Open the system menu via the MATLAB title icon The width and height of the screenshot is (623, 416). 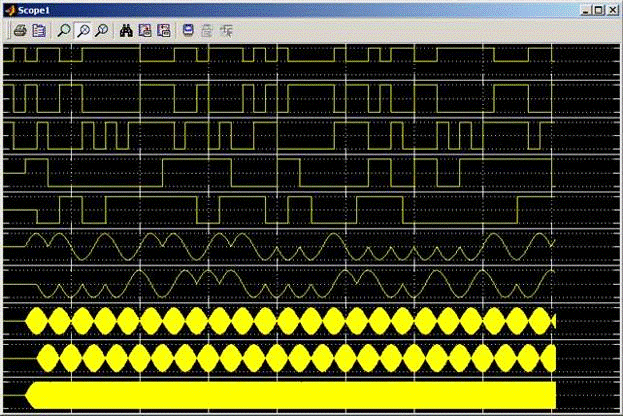[9, 9]
